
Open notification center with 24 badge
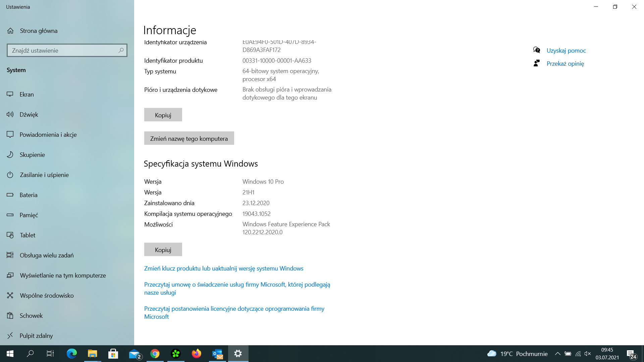[632, 354]
